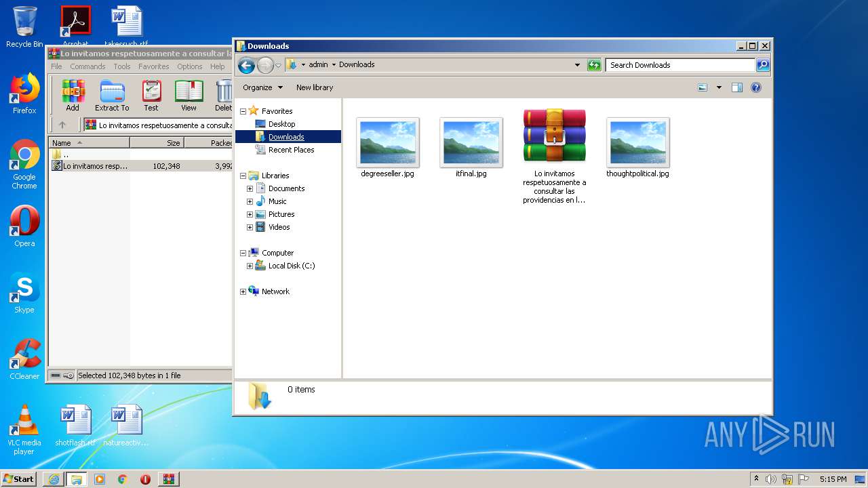This screenshot has height=488, width=868.
Task: Sort WinRAR list by Size column
Action: pyautogui.click(x=157, y=143)
